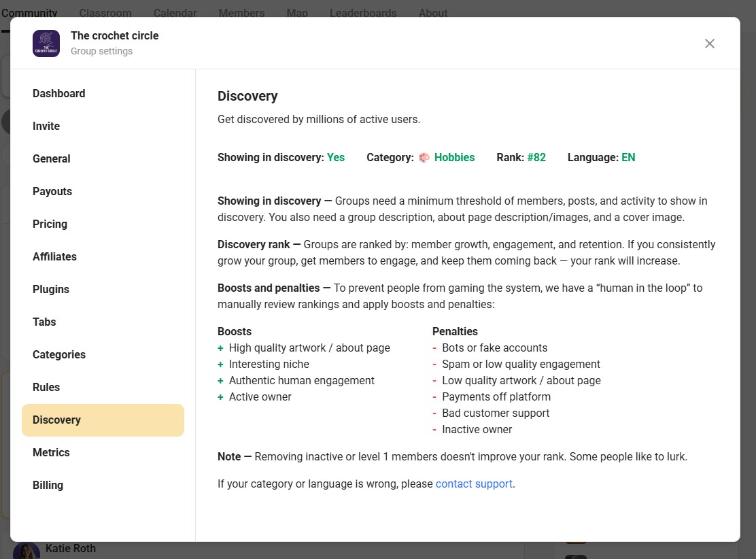The image size is (756, 559).
Task: Open the Metrics section
Action: (51, 453)
